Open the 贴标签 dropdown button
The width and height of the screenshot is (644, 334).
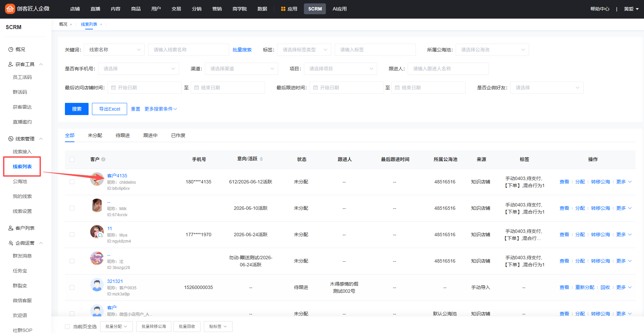tap(218, 327)
